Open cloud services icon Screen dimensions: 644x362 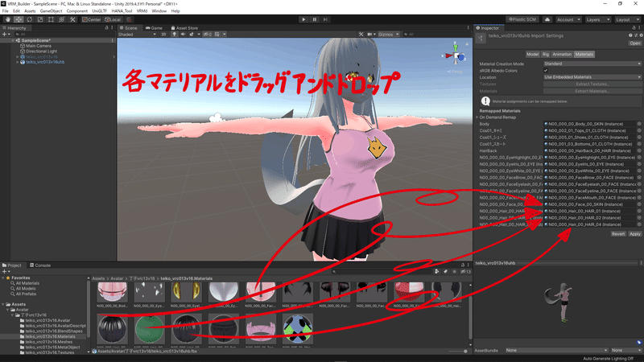click(547, 19)
